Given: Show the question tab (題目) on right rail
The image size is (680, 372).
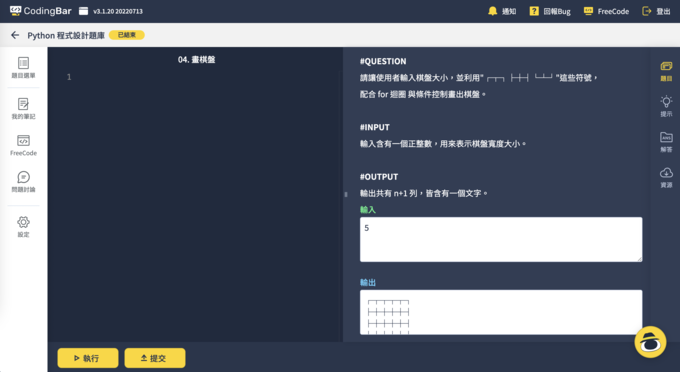Looking at the screenshot, I should [x=666, y=72].
